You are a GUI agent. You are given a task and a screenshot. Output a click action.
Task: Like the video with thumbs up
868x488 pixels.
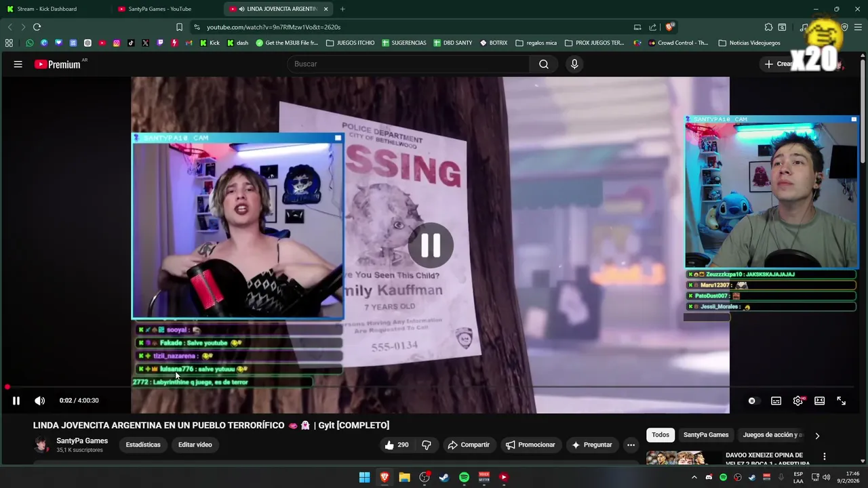tap(396, 445)
